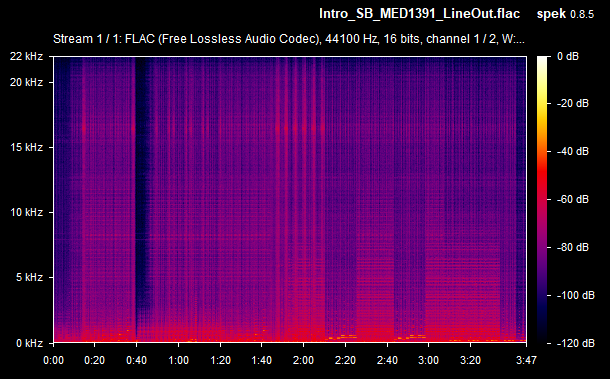Click the -80 dB legend label
Image resolution: width=610 pixels, height=379 pixels.
(x=573, y=247)
